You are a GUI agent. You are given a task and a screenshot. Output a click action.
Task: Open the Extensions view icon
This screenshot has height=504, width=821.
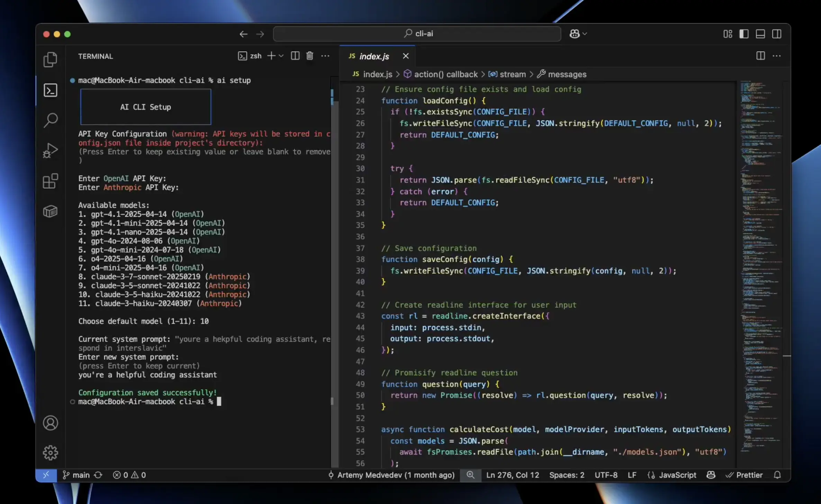tap(50, 181)
